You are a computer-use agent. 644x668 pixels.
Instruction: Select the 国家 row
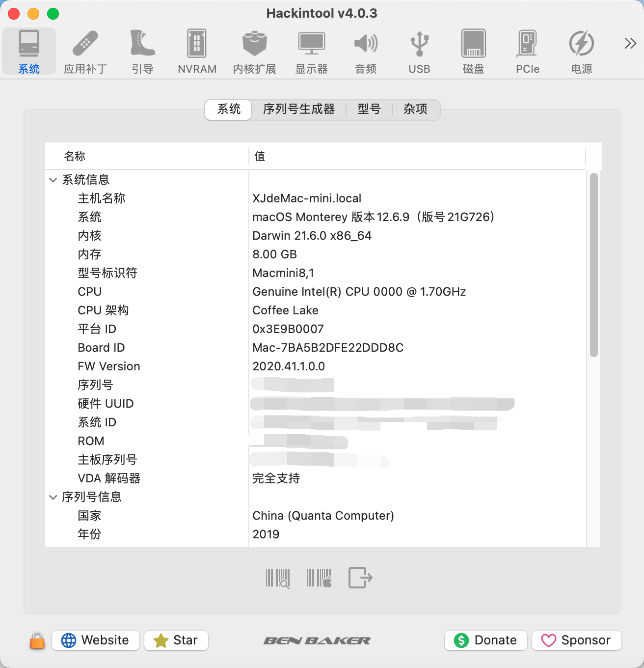tap(316, 516)
